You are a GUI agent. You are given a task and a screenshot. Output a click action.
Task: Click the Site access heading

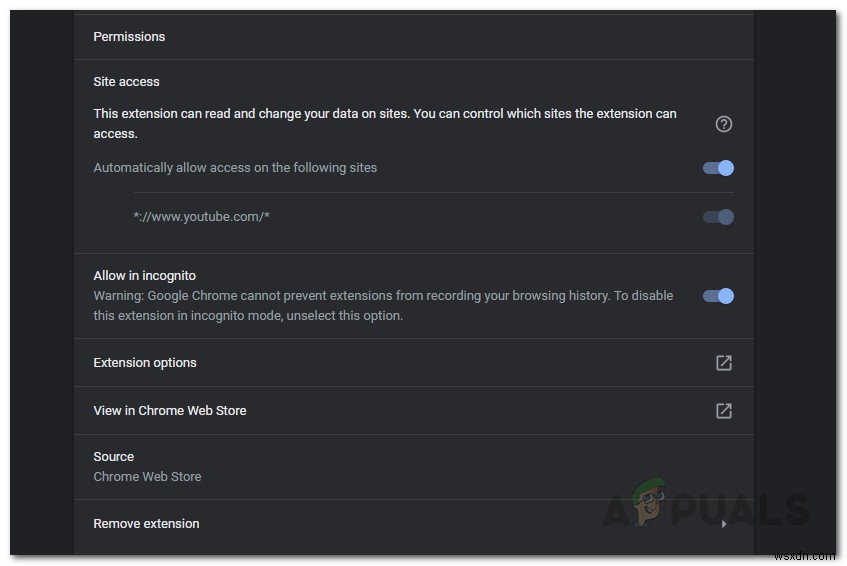click(x=126, y=82)
